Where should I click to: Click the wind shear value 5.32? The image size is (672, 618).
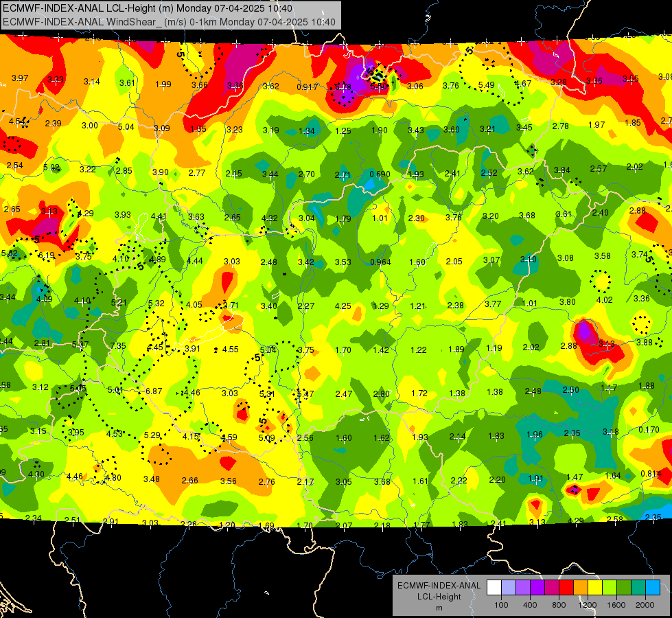(x=157, y=304)
